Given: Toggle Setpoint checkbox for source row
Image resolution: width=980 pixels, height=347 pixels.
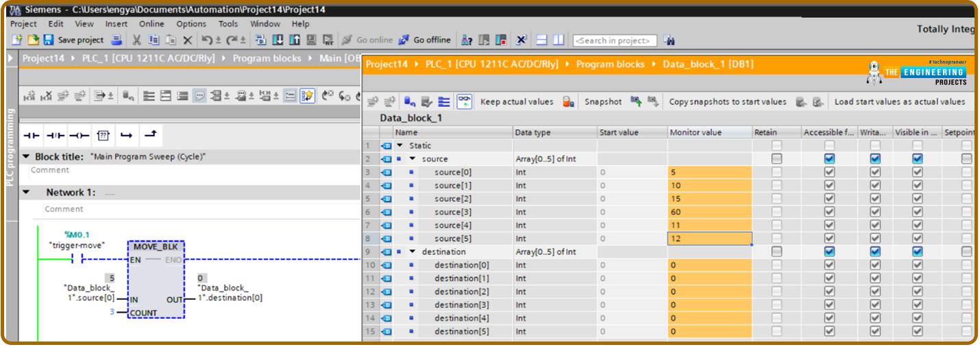Looking at the screenshot, I should [x=966, y=159].
